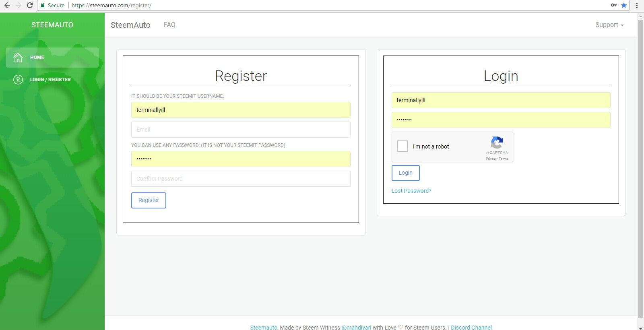Open LOGIN / REGISTER sidebar item
This screenshot has height=330, width=644.
(52, 80)
